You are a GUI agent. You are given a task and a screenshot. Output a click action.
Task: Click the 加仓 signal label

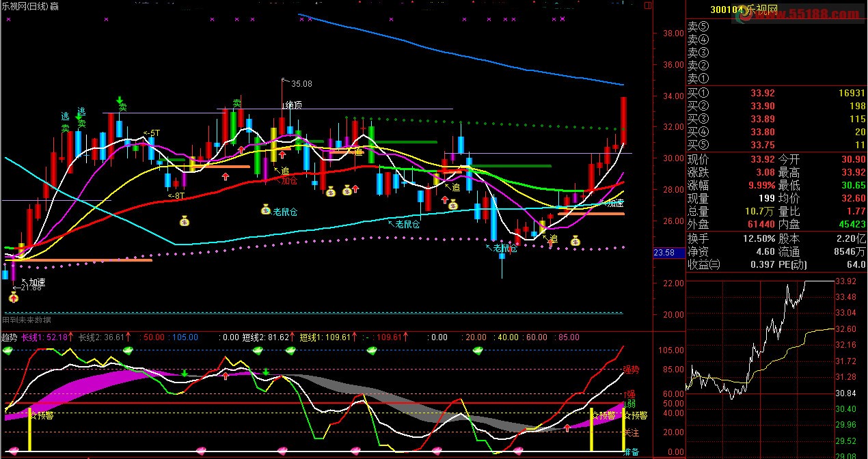tap(289, 181)
